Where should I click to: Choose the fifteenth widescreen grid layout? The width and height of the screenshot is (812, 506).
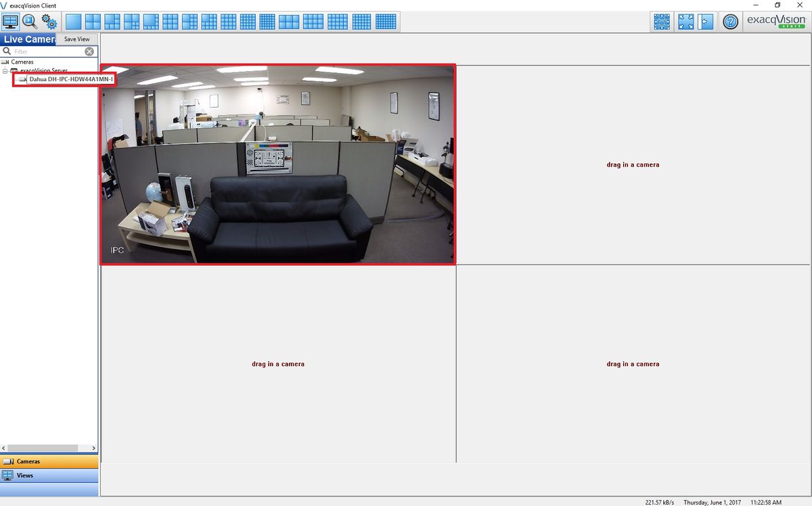click(362, 22)
